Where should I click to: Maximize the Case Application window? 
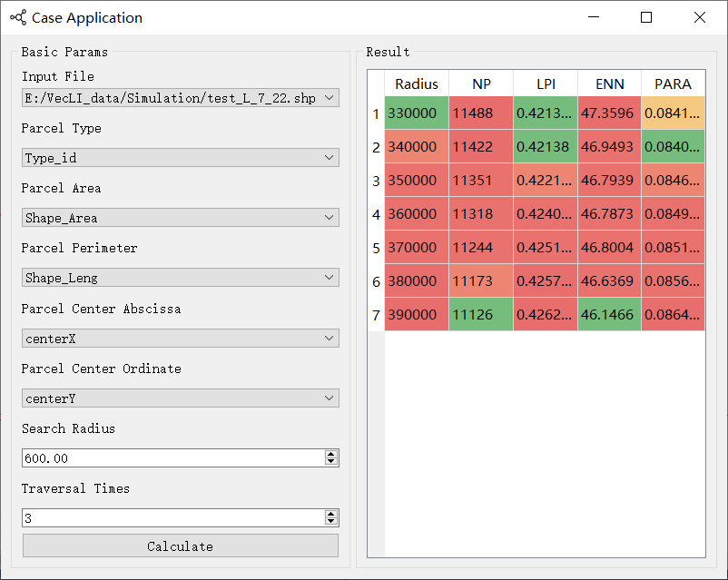[x=646, y=17]
